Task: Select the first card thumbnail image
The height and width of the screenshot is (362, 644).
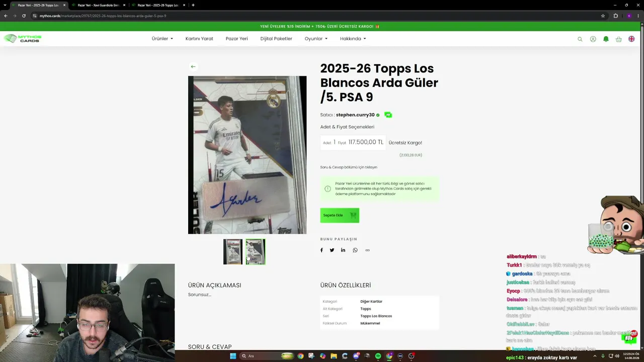Action: tap(233, 252)
